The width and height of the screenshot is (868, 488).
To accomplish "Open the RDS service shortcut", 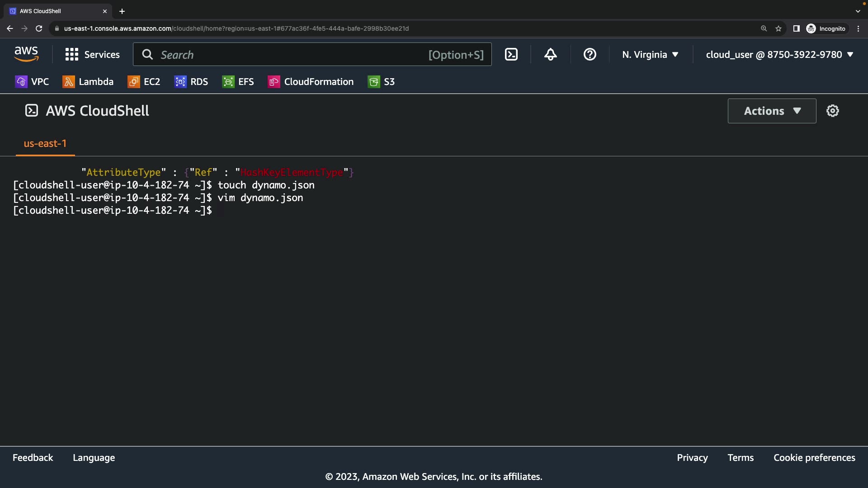I will click(191, 82).
